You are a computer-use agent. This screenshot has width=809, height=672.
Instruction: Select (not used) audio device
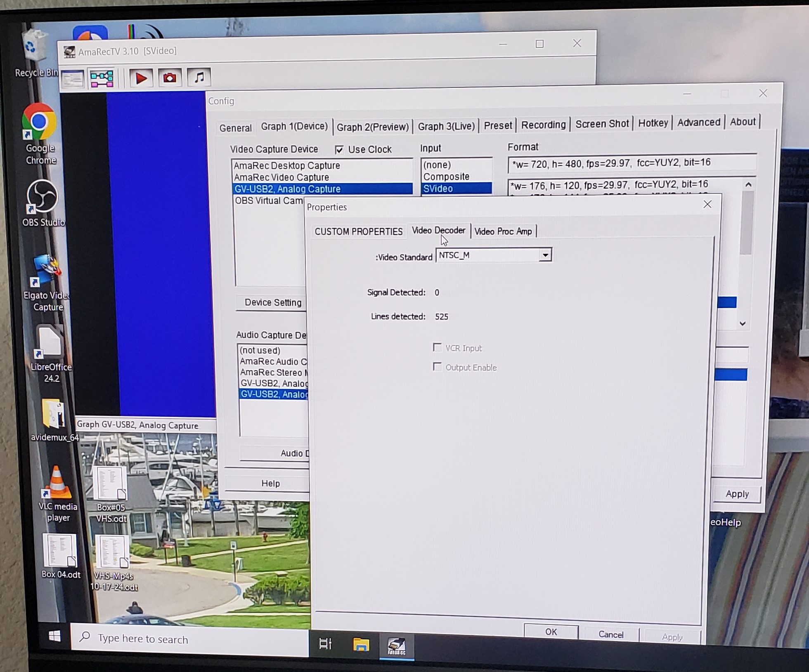pyautogui.click(x=273, y=350)
